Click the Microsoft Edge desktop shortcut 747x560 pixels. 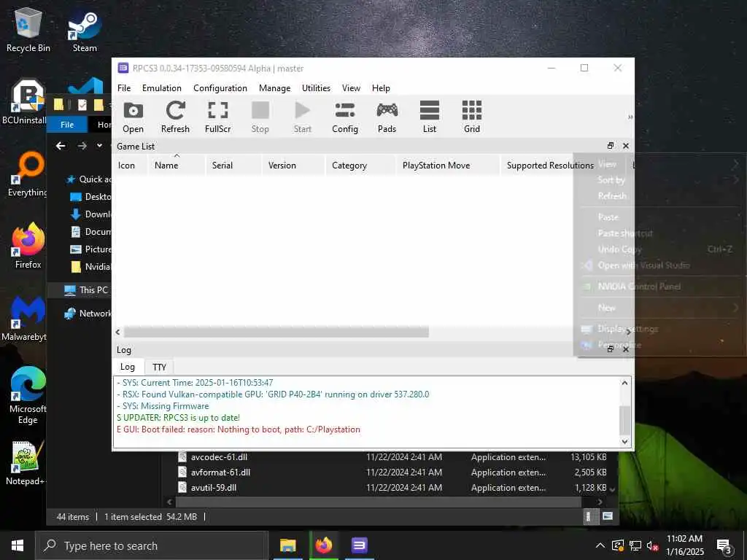click(x=28, y=395)
